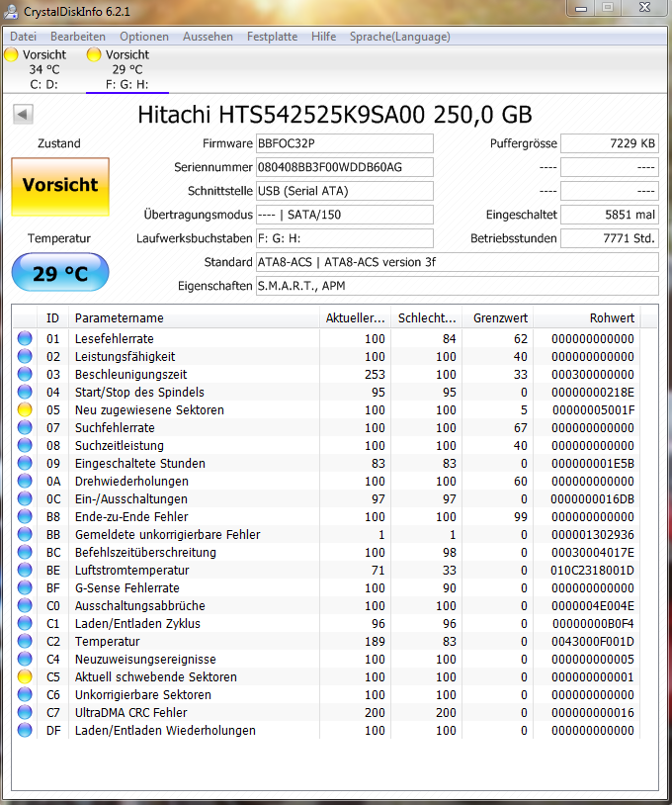Click the blue status icon for Ende-zu-Ende Fehler

tap(25, 516)
